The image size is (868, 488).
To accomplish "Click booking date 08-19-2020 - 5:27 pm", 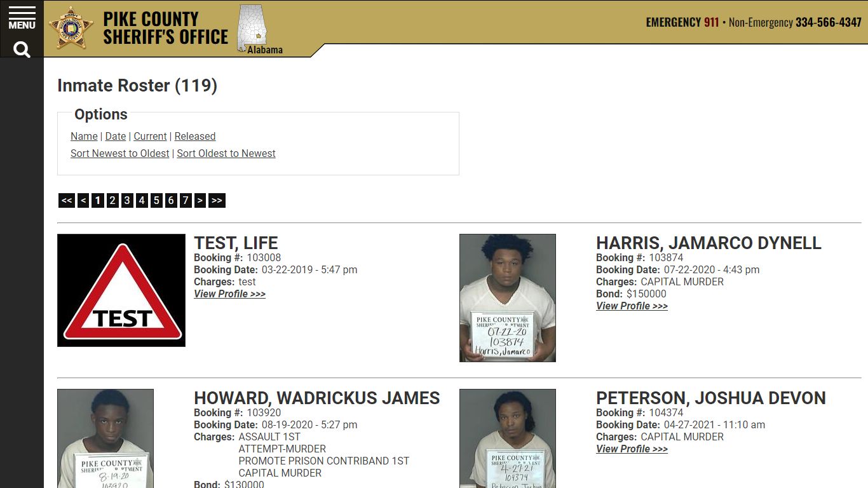I will click(x=309, y=424).
